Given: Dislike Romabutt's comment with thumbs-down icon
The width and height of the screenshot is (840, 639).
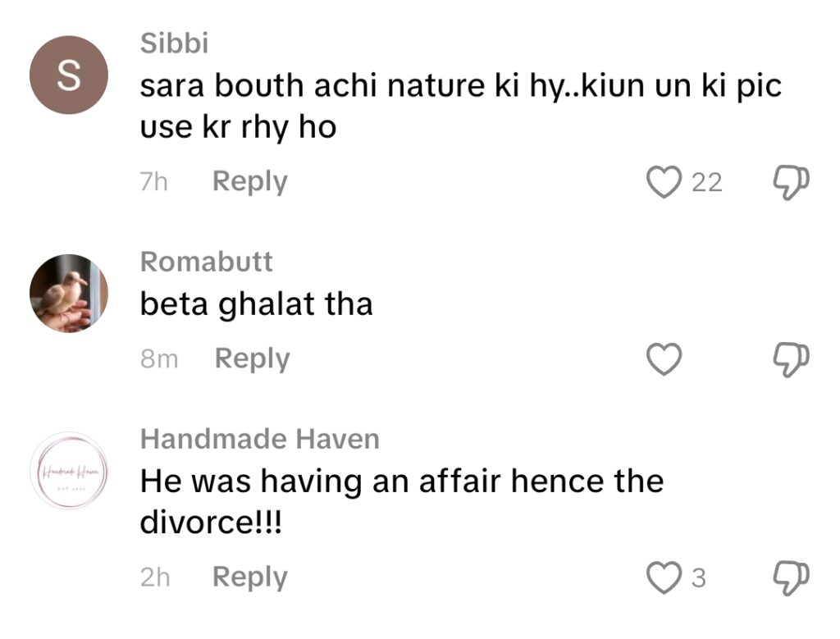Looking at the screenshot, I should pyautogui.click(x=791, y=359).
